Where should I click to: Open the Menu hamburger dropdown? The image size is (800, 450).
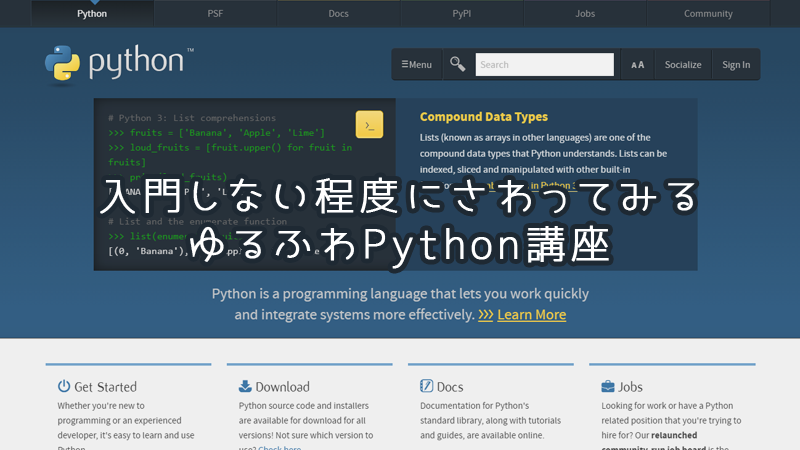pos(416,65)
